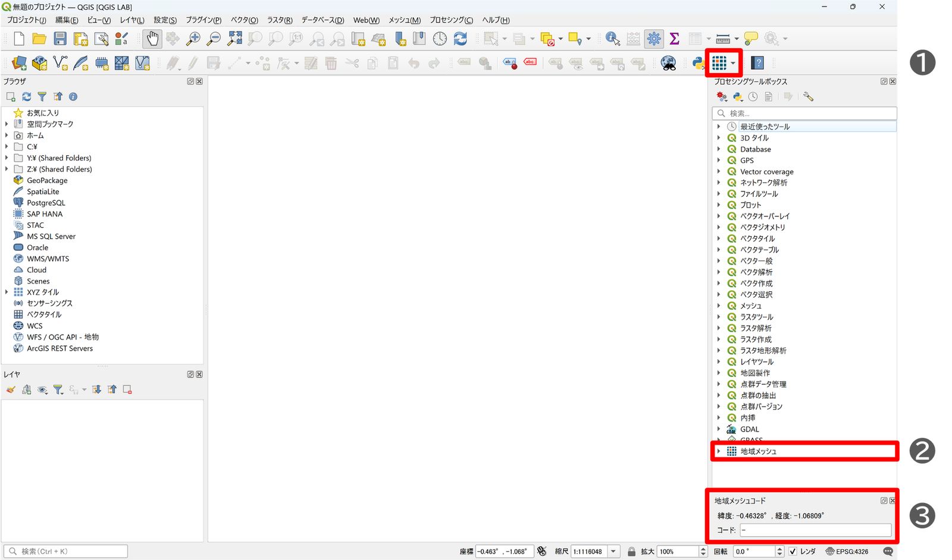Screen dimensions: 952x560
Task: Open a project with the folder icon
Action: (39, 39)
